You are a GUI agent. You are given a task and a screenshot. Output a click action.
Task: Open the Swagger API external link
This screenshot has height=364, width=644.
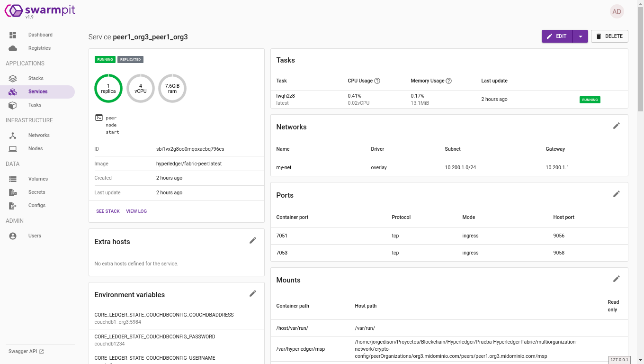26,352
